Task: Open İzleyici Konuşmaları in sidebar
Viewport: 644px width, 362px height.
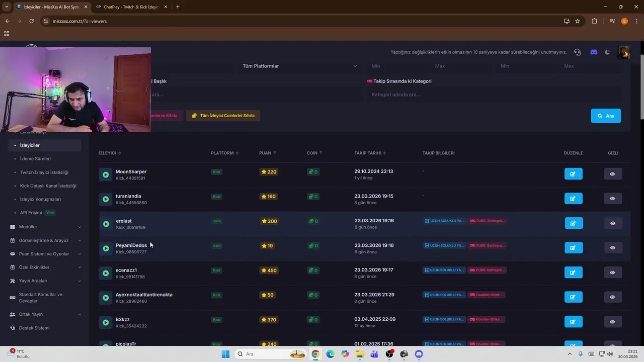Action: (x=40, y=200)
